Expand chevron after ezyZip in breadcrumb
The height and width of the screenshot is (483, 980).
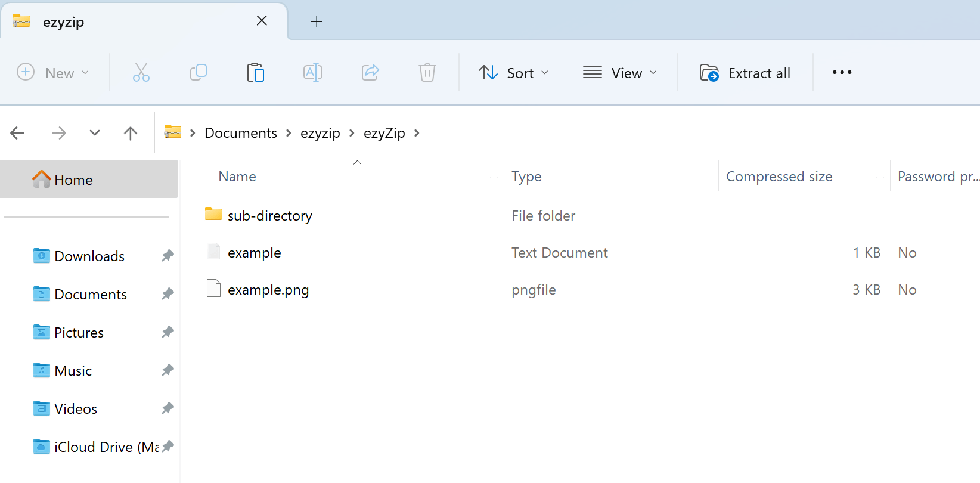coord(417,133)
